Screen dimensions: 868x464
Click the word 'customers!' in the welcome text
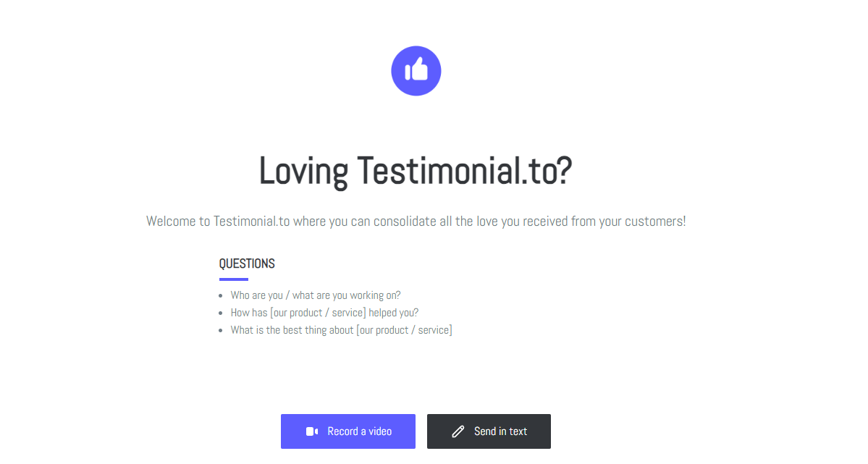coord(655,222)
